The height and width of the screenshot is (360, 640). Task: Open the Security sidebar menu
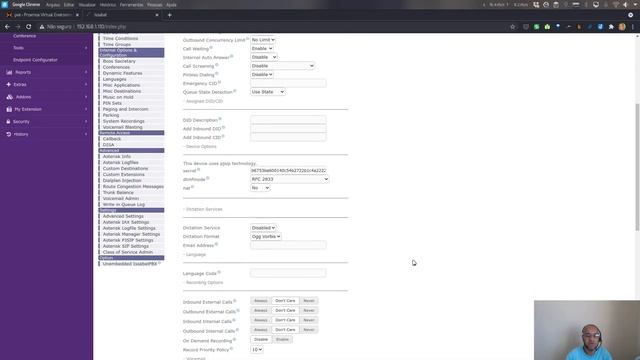click(47, 122)
